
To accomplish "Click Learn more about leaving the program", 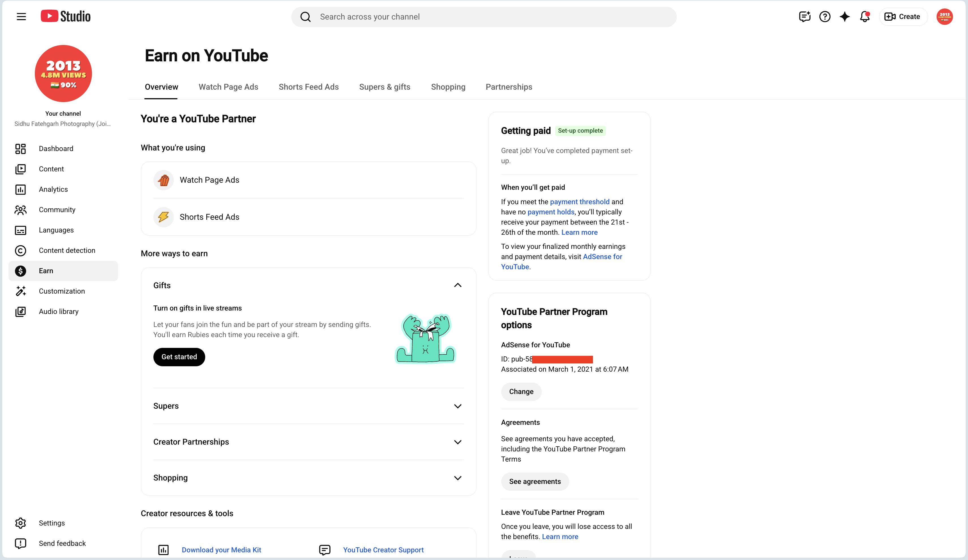I will tap(560, 537).
